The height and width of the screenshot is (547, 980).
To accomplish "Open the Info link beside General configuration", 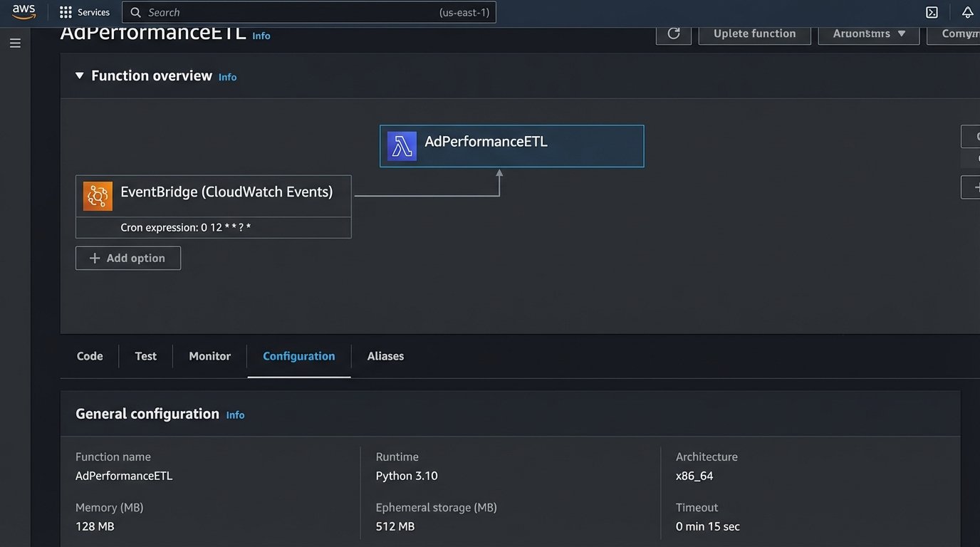I will point(235,415).
